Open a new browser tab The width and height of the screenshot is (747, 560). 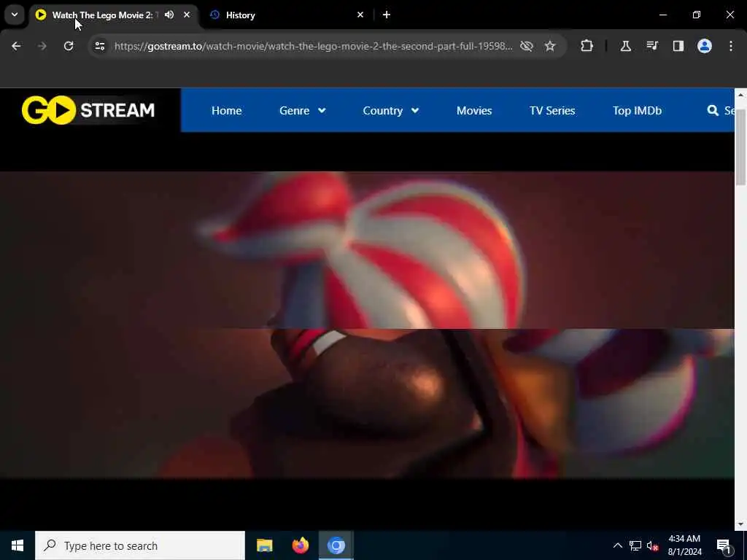(387, 15)
